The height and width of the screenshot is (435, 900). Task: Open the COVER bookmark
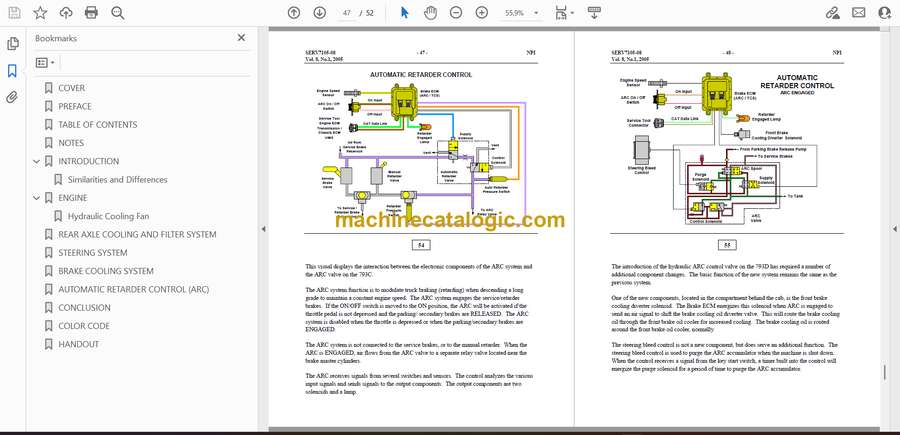coord(71,88)
